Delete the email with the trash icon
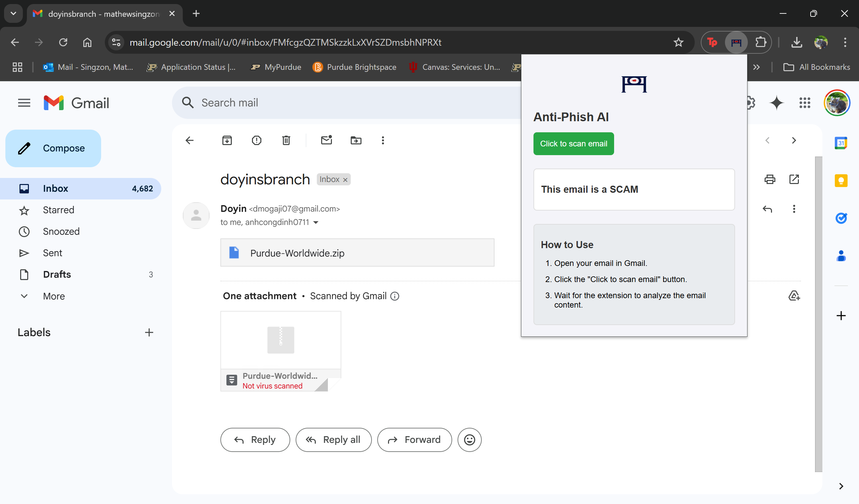 tap(286, 140)
